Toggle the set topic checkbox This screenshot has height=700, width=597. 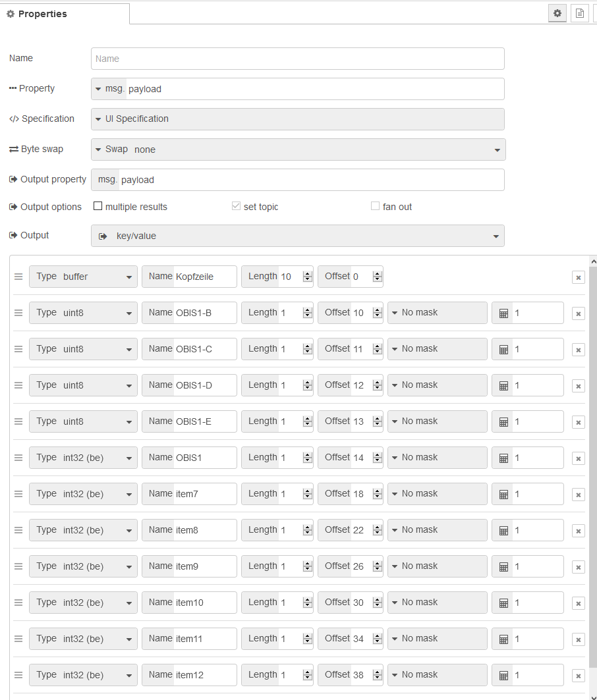point(236,206)
